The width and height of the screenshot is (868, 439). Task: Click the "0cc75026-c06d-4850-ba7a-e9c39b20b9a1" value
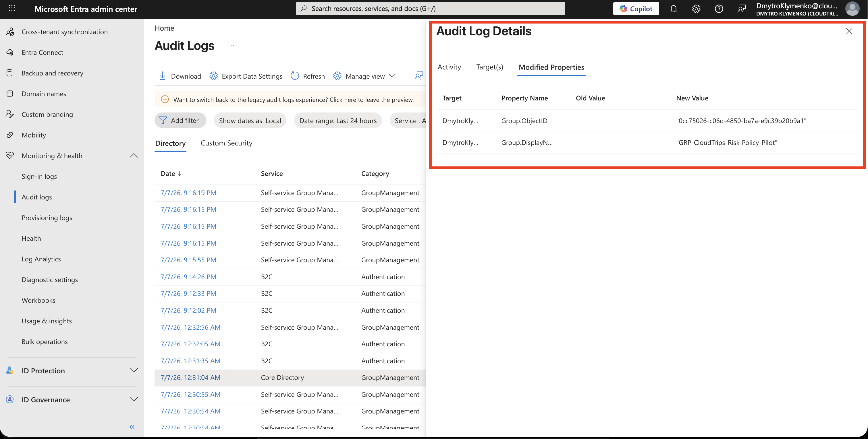(x=741, y=121)
